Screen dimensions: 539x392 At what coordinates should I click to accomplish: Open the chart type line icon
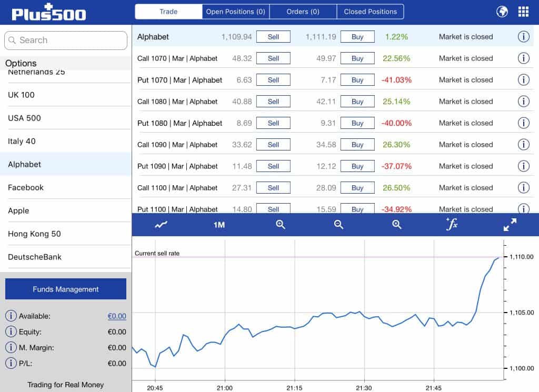tap(161, 225)
